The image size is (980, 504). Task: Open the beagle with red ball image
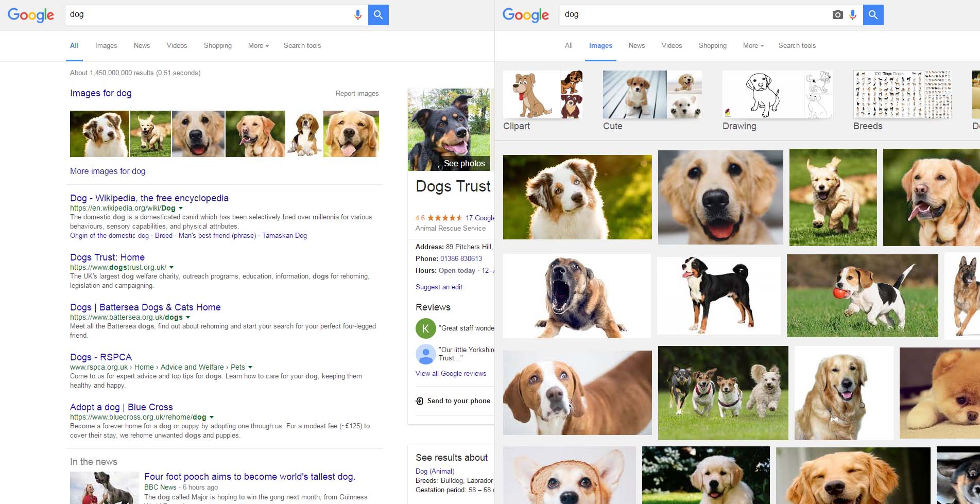tap(862, 296)
